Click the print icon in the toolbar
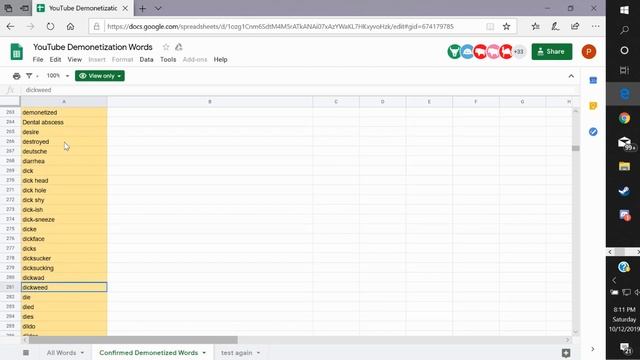640x360 pixels. point(16,76)
